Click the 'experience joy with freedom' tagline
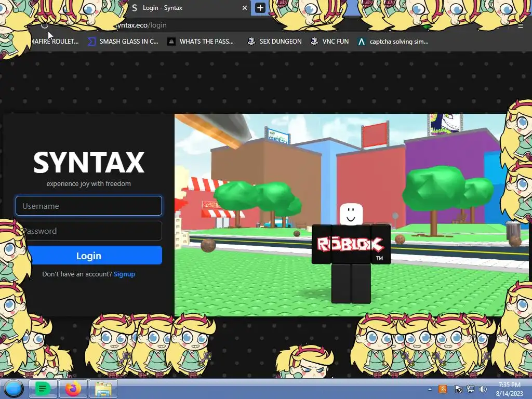This screenshot has width=532, height=399. (88, 183)
